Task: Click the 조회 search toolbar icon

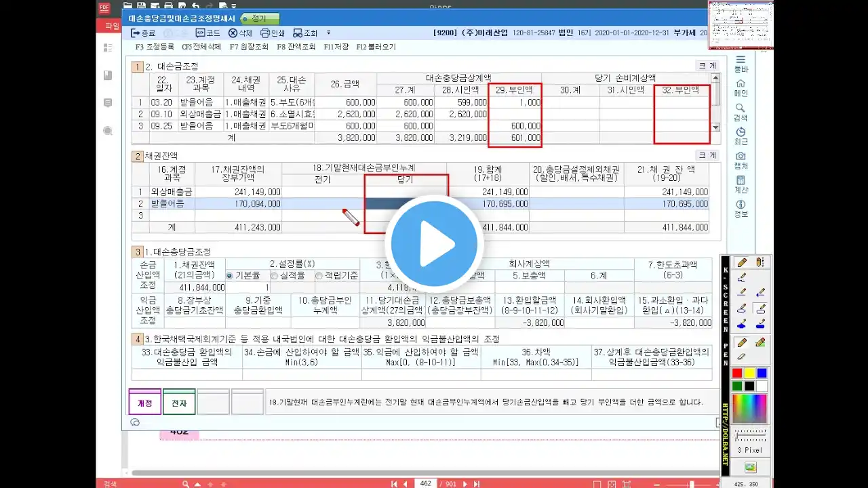Action: 305,33
